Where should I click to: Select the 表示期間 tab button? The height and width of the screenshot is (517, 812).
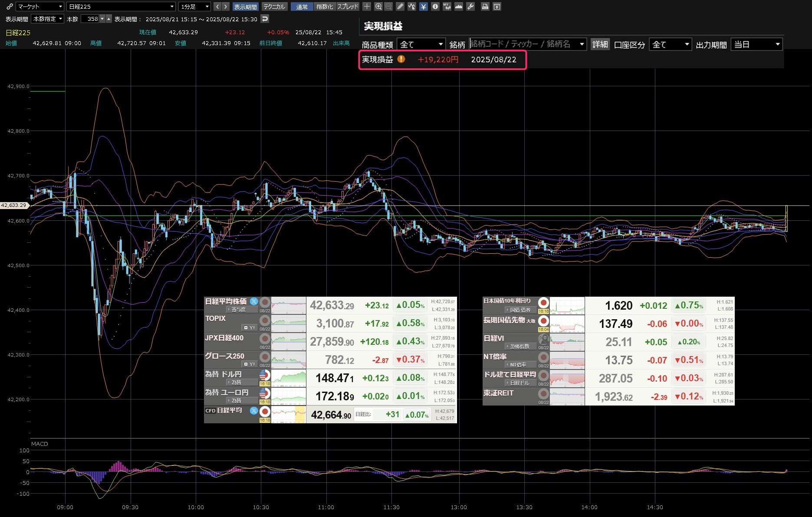(245, 7)
